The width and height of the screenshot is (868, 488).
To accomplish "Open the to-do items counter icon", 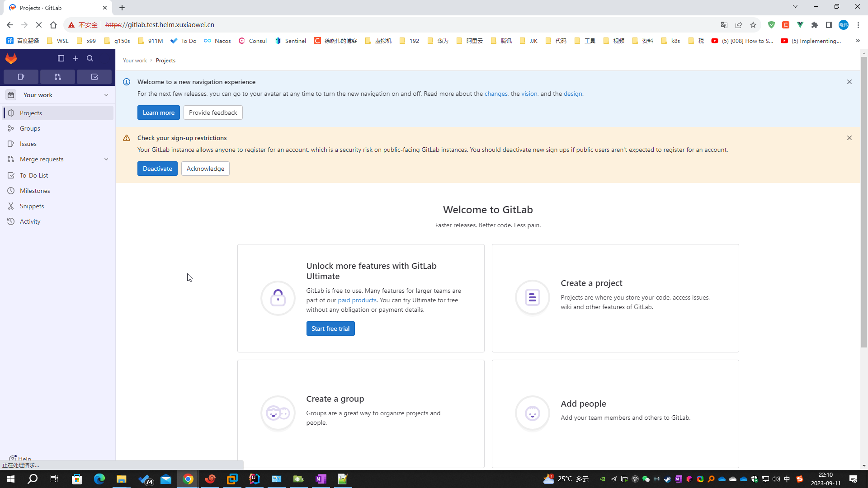I will (x=94, y=77).
